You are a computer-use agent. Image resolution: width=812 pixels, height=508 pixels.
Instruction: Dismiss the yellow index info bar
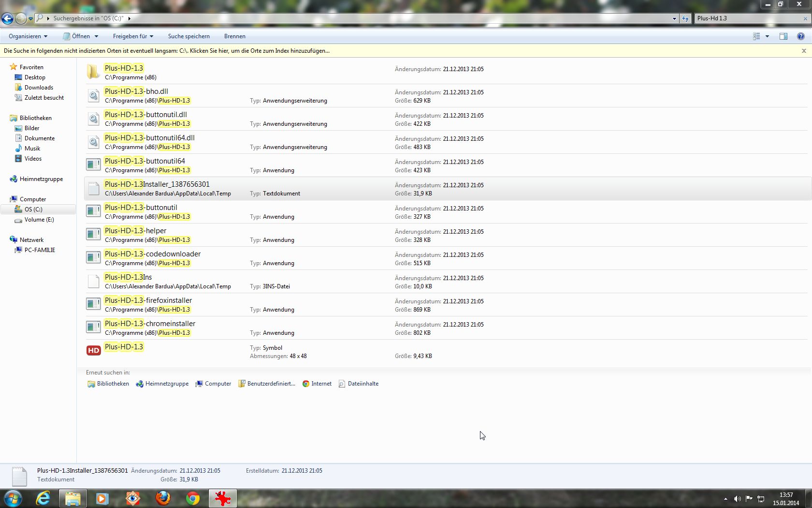click(804, 51)
